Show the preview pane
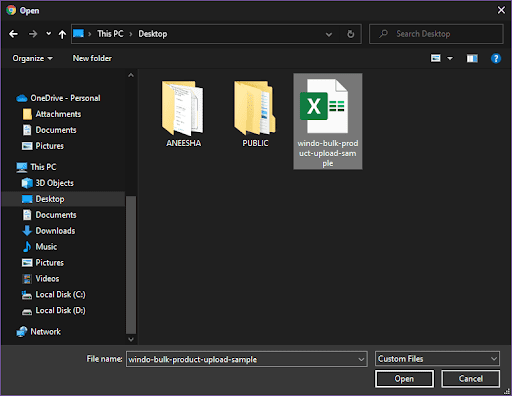The image size is (512, 396). [472, 59]
